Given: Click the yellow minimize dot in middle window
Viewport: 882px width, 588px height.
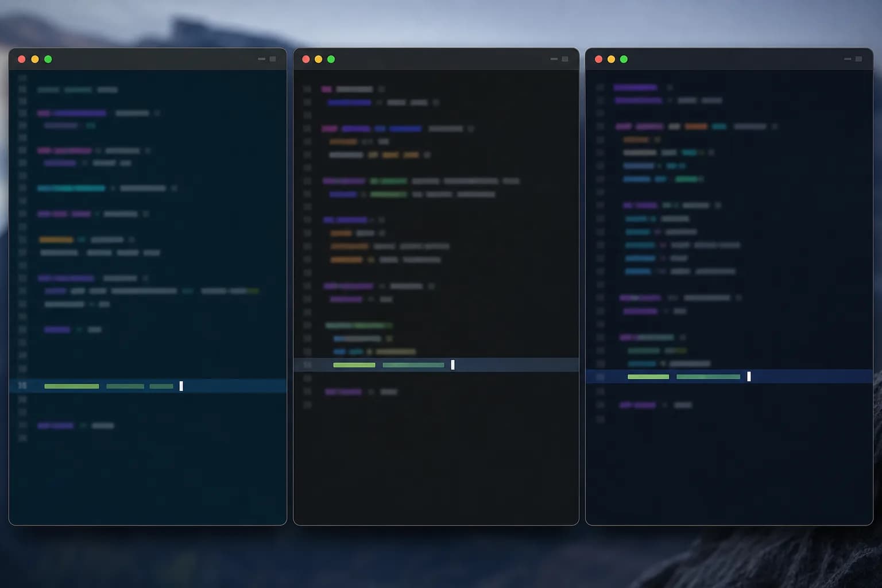Looking at the screenshot, I should click(x=319, y=59).
